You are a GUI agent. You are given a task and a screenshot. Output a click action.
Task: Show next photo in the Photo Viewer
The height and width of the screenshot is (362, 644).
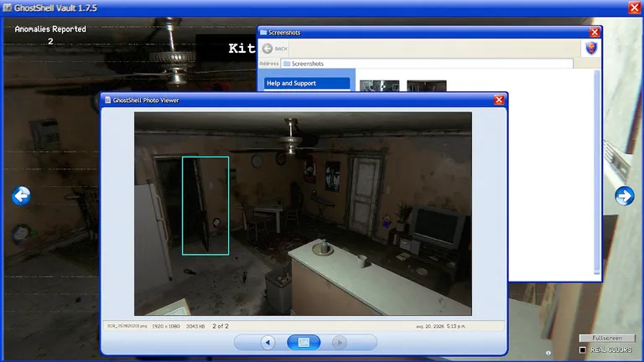coord(340,342)
